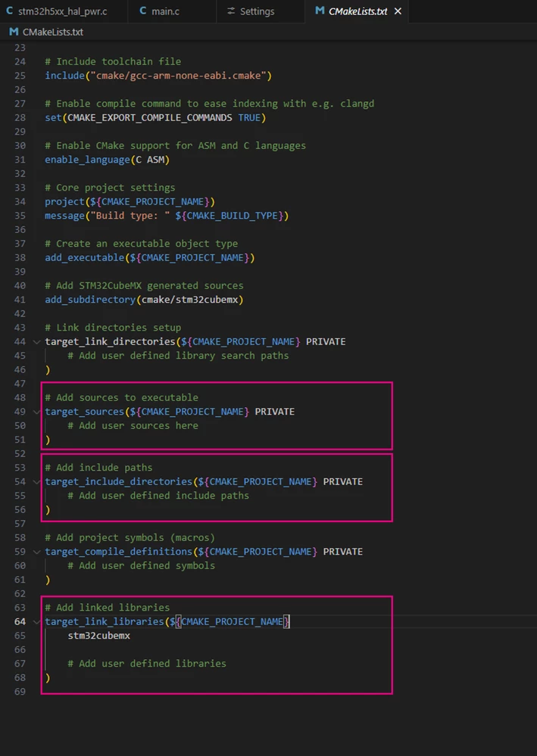Click comment "# Add user defined include paths"
The height and width of the screenshot is (756, 537).
158,496
